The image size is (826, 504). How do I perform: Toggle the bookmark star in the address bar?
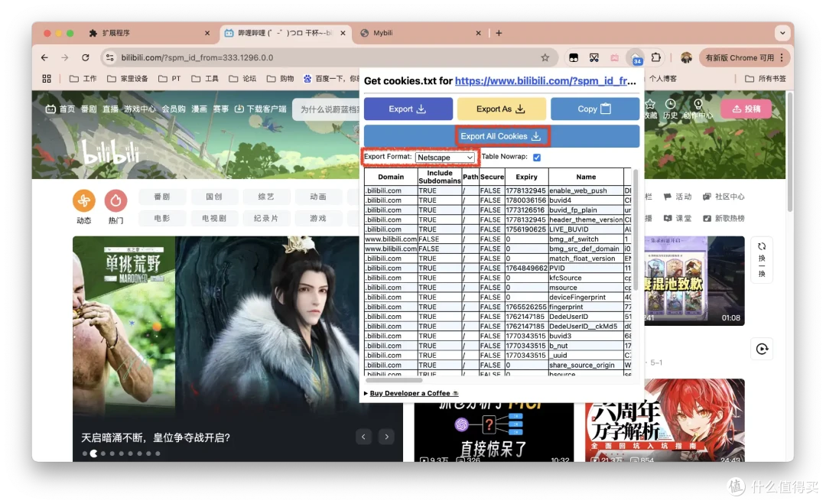545,57
